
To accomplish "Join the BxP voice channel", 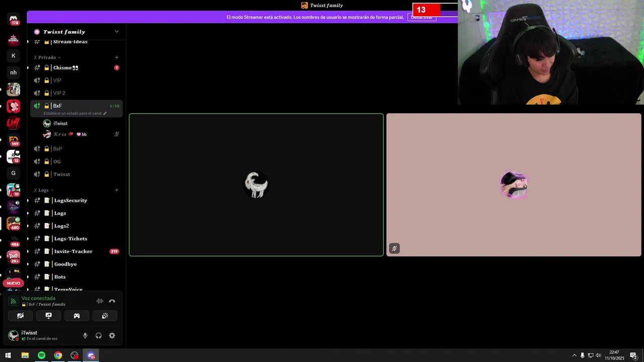I will coord(76,149).
